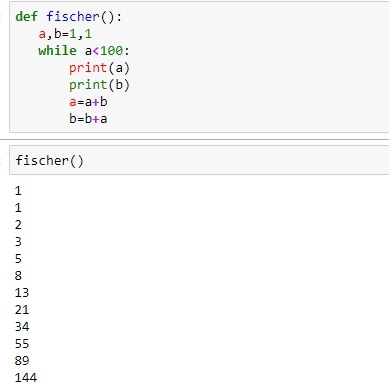
Task: Click the 'def fischer():' code line
Action: (69, 17)
